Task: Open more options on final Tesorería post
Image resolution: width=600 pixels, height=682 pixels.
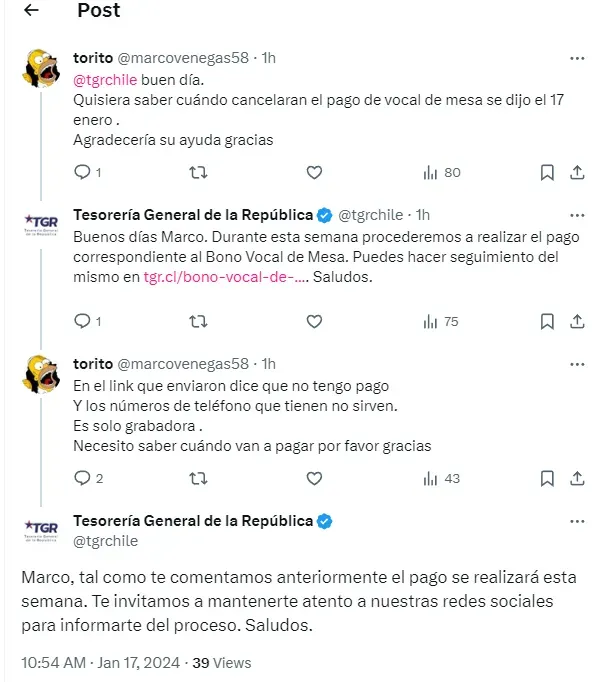Action: (x=577, y=522)
